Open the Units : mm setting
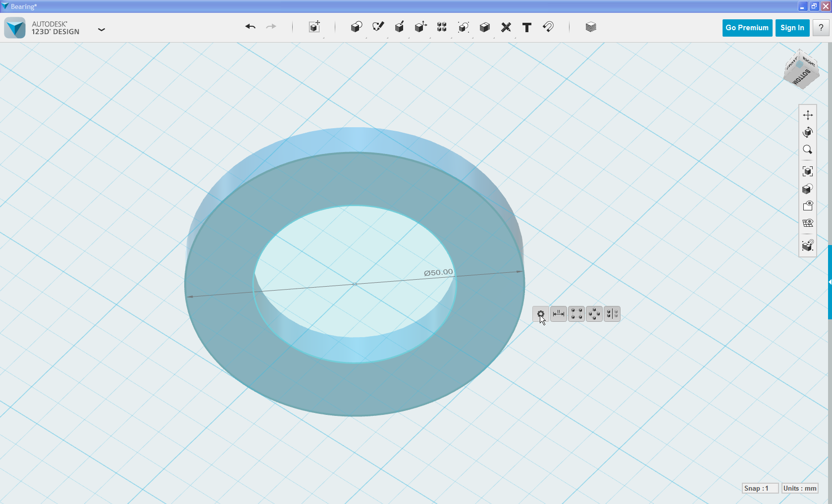Viewport: 832px width, 504px height. pos(800,488)
